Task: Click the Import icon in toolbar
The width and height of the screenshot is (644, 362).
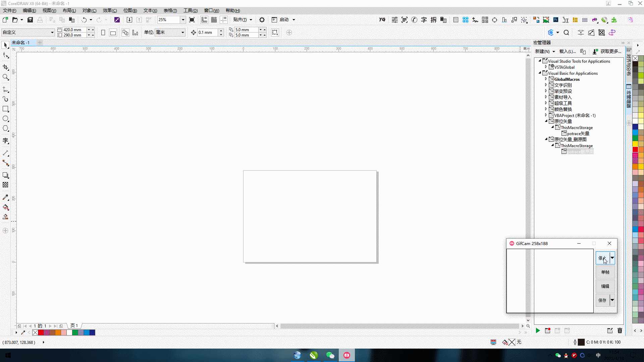Action: [x=129, y=20]
